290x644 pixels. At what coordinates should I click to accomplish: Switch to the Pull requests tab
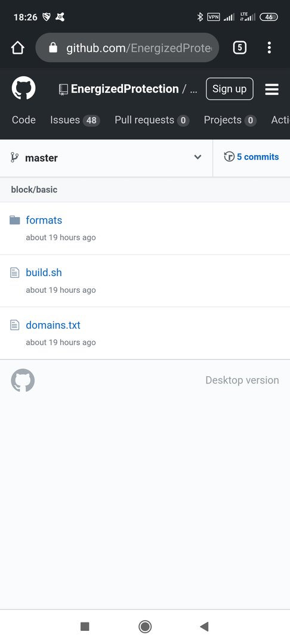tap(152, 120)
